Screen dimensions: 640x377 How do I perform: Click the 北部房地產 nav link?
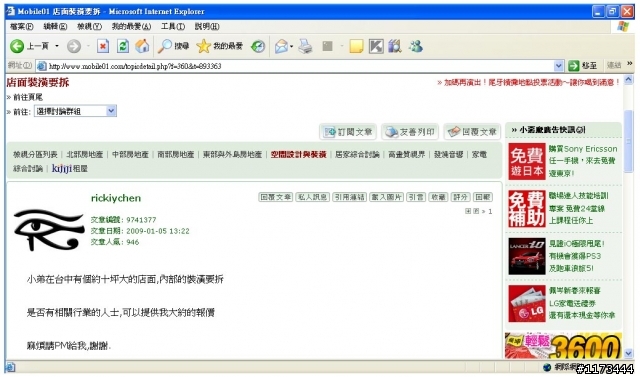tap(85, 155)
